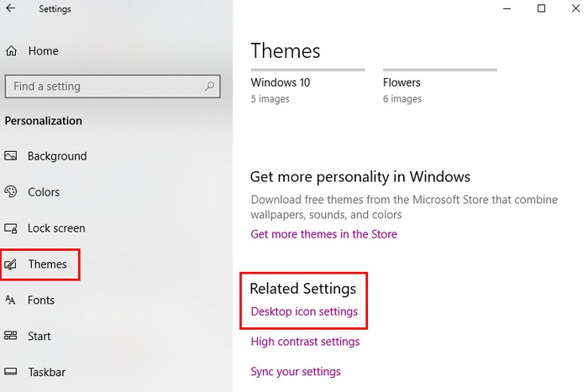Screen dimensions: 588x392
Task: Click the Start tiles icon
Action: coord(11,337)
